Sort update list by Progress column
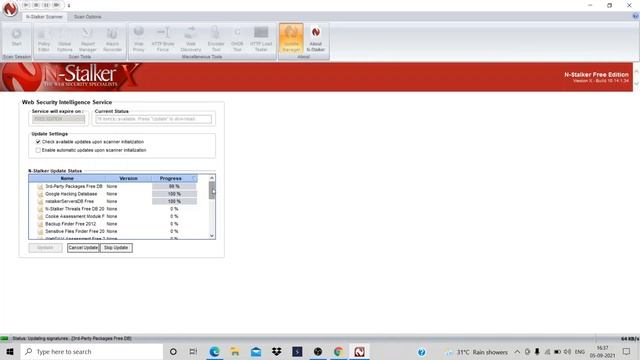Image resolution: width=640 pixels, height=360 pixels. (x=174, y=178)
